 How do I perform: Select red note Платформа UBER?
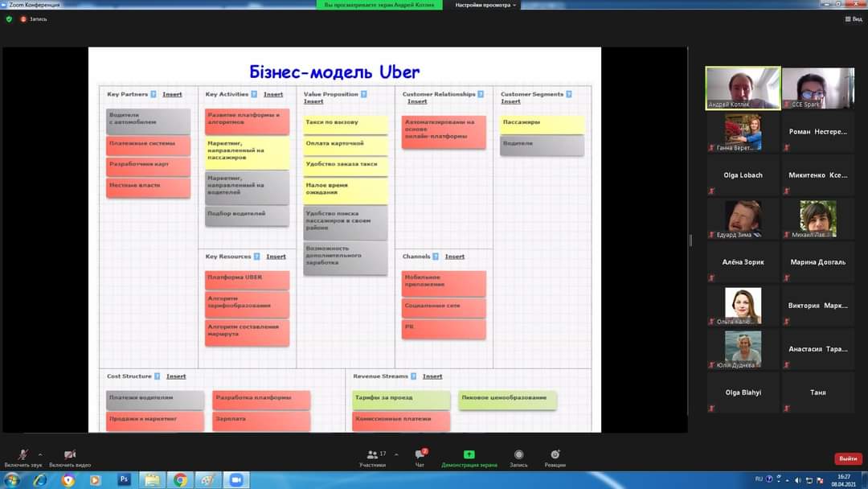pyautogui.click(x=247, y=280)
